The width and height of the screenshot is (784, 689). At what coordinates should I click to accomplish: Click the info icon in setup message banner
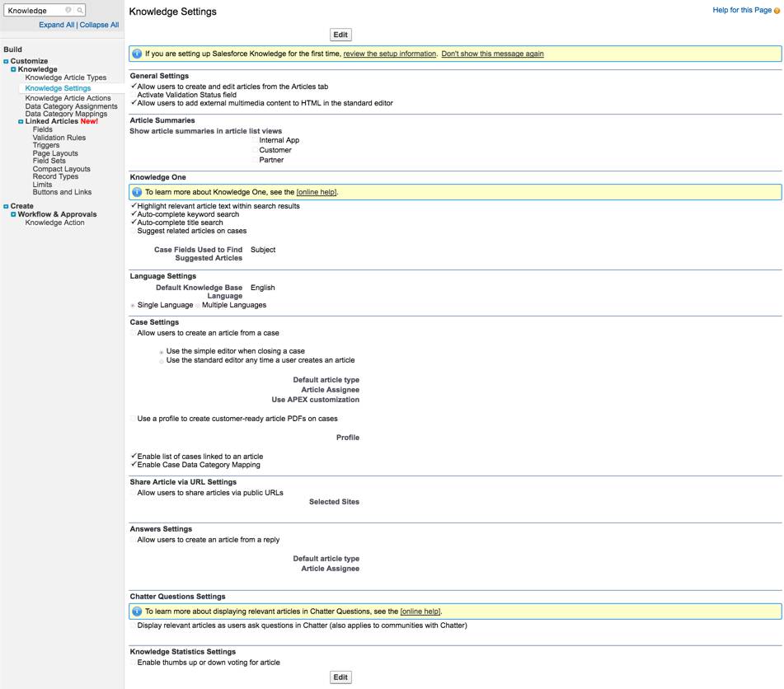point(137,54)
